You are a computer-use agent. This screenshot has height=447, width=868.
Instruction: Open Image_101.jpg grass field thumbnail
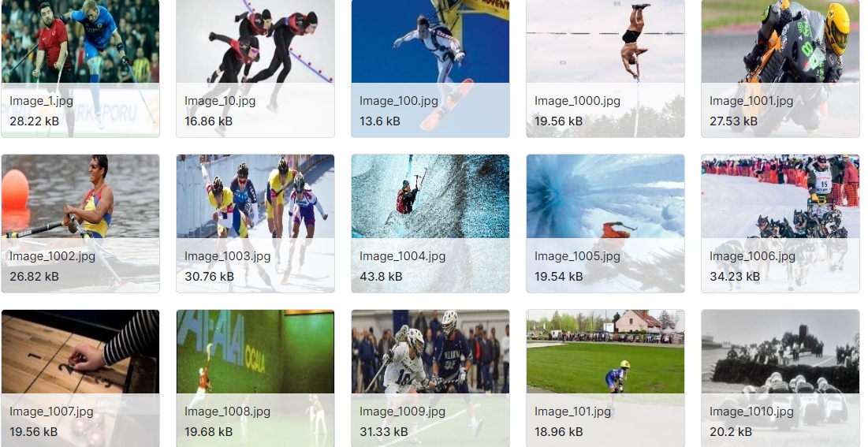coord(605,378)
